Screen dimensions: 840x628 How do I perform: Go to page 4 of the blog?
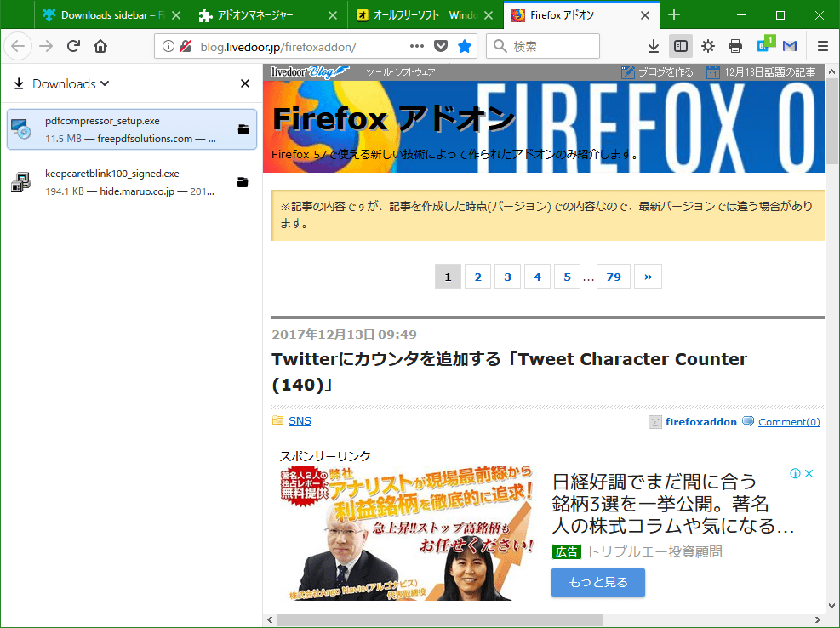click(x=537, y=277)
